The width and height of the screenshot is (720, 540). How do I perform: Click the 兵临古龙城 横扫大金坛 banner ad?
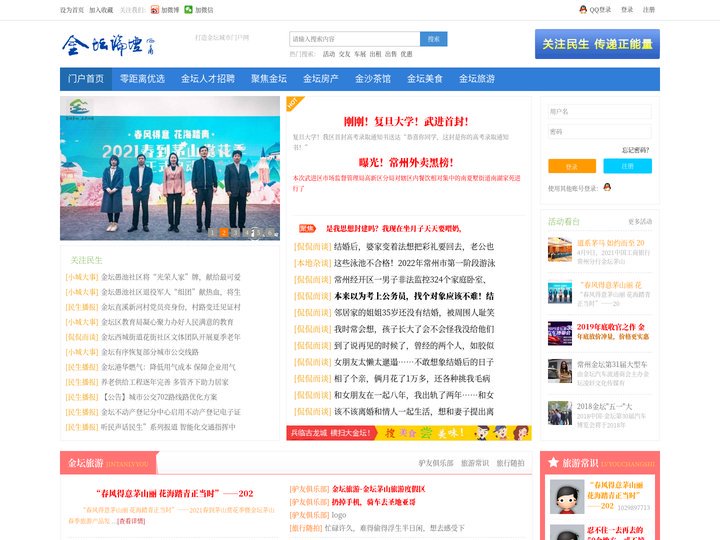[409, 433]
